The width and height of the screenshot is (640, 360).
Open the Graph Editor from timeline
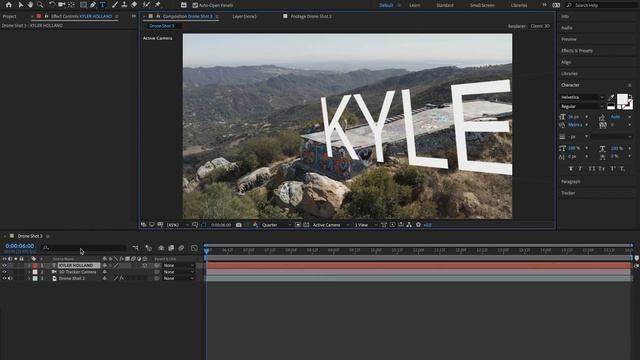point(194,248)
